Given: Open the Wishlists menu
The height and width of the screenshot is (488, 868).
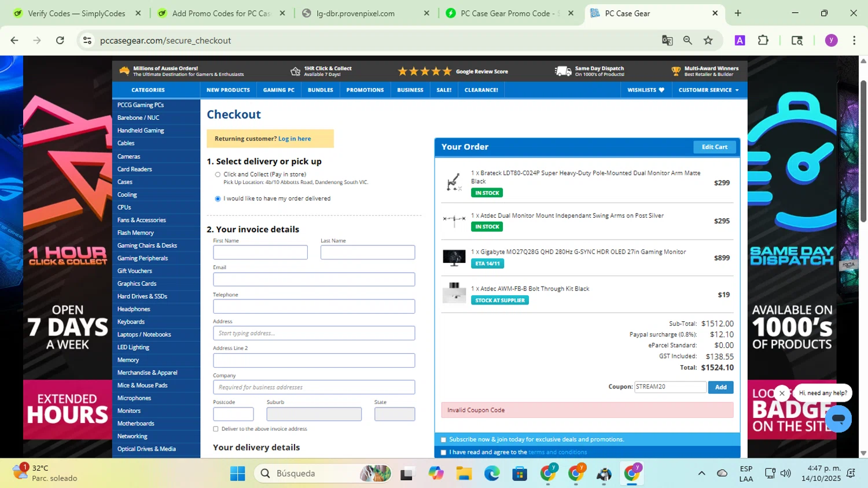Looking at the screenshot, I should point(646,90).
